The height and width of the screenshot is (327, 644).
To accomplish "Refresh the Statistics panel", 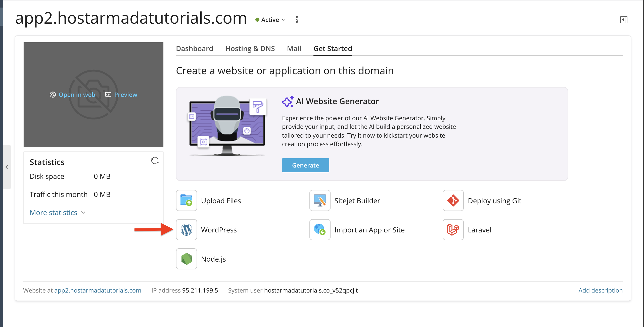I will tap(155, 160).
